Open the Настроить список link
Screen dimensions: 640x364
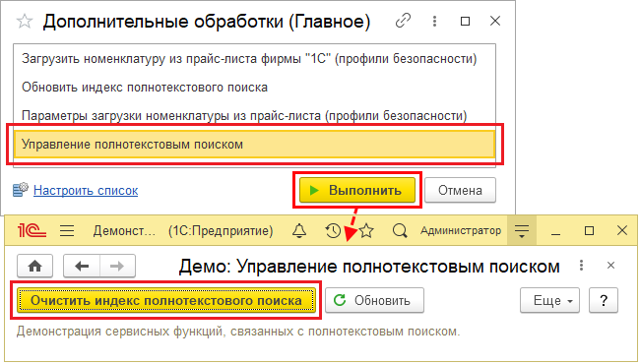[86, 190]
